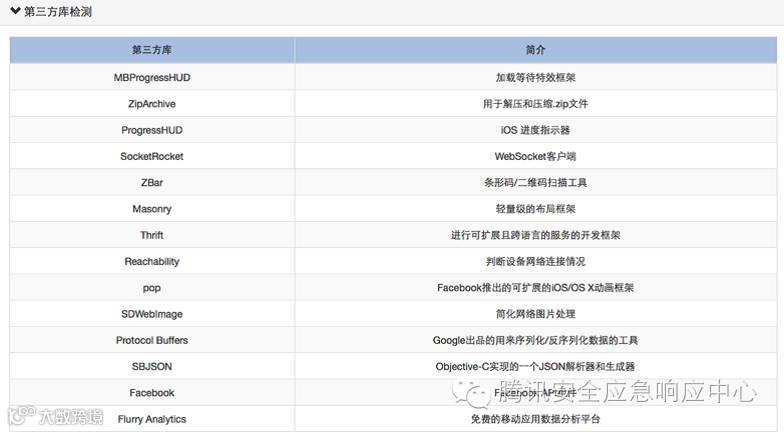Select the Reachability library cell
Image resolution: width=784 pixels, height=432 pixels.
tap(152, 262)
